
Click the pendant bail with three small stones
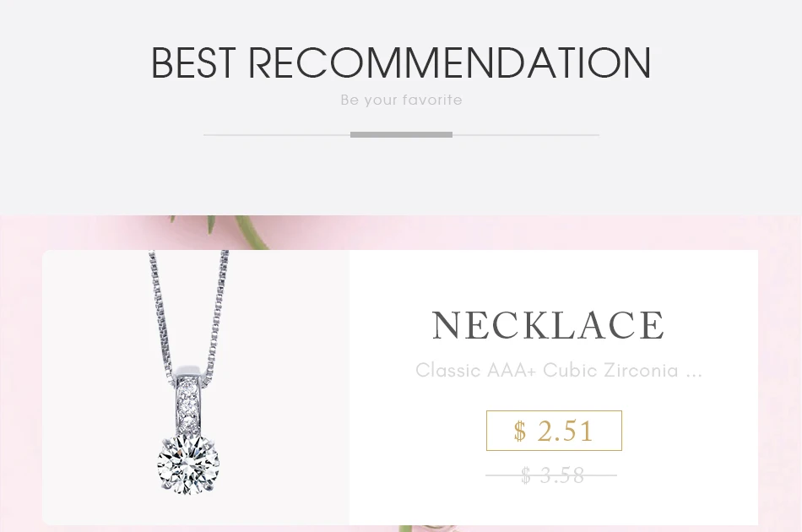tap(187, 402)
